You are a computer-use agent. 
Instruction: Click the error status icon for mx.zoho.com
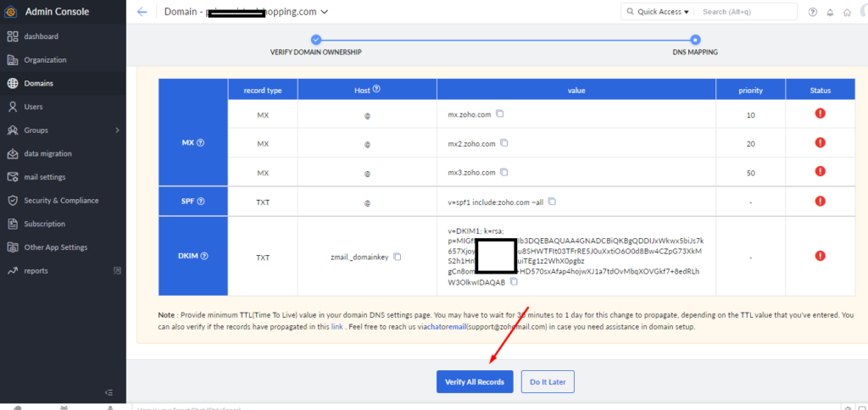[821, 114]
